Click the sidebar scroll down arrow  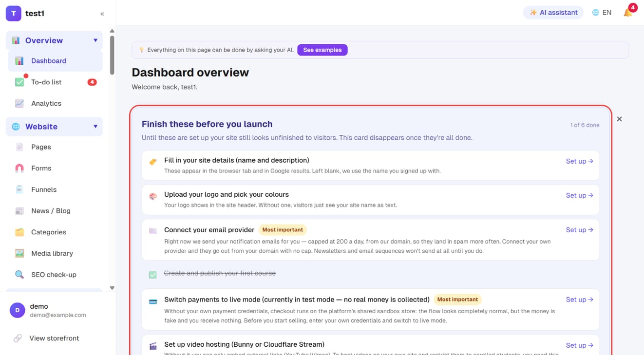[112, 288]
